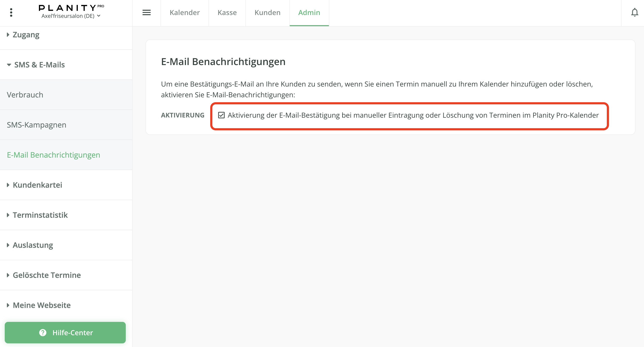The width and height of the screenshot is (644, 347).
Task: Click the Hilfe-Center question mark icon
Action: 43,333
